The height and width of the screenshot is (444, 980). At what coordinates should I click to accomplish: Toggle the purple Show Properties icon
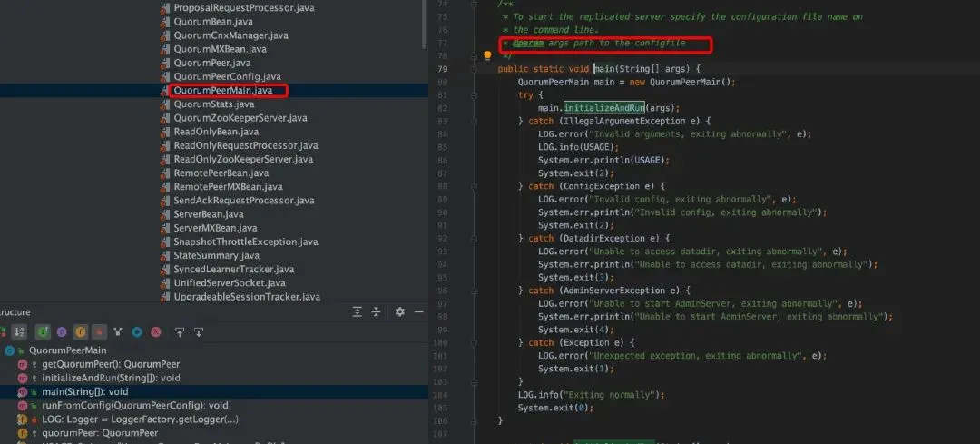pos(62,332)
